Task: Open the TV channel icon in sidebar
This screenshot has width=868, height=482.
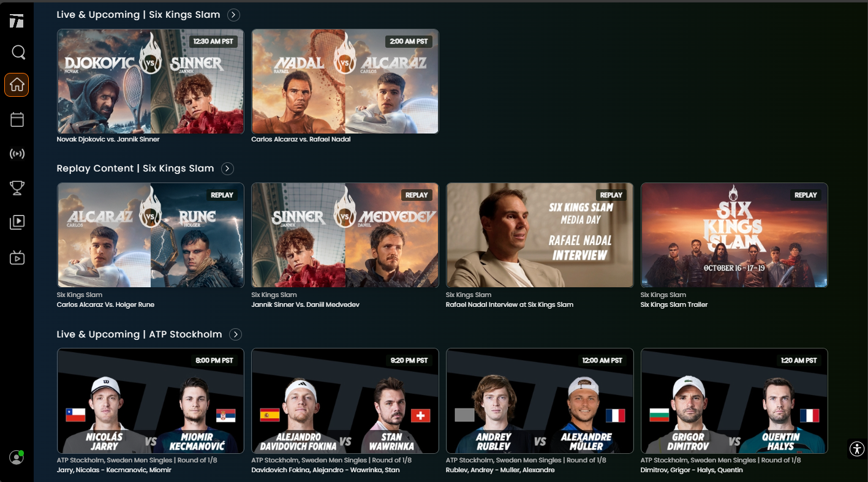Action: click(17, 257)
